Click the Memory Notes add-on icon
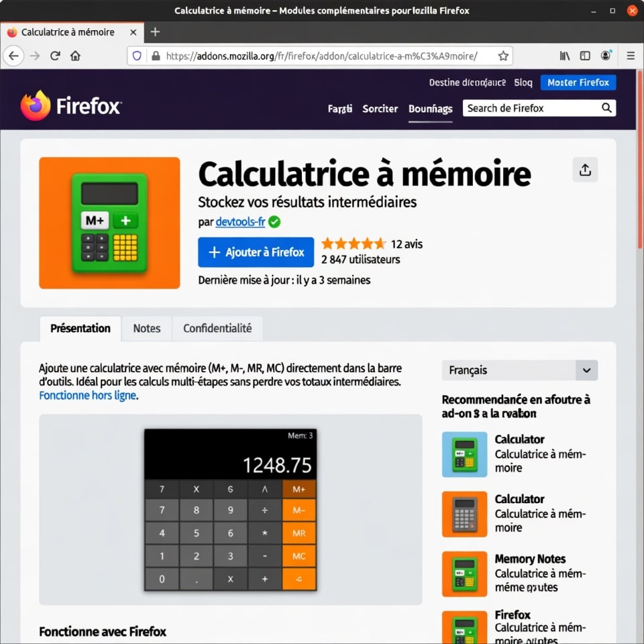This screenshot has height=644, width=644. pyautogui.click(x=464, y=574)
